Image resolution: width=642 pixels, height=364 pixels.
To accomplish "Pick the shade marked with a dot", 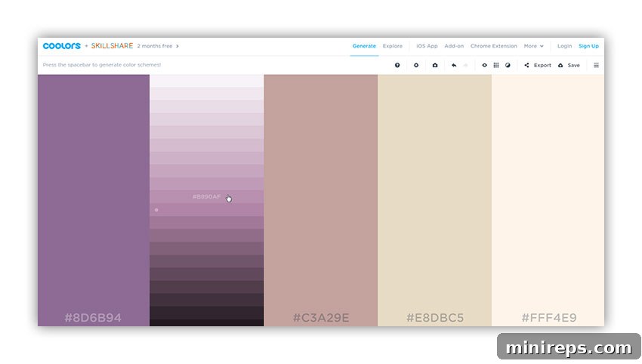I will [206, 210].
